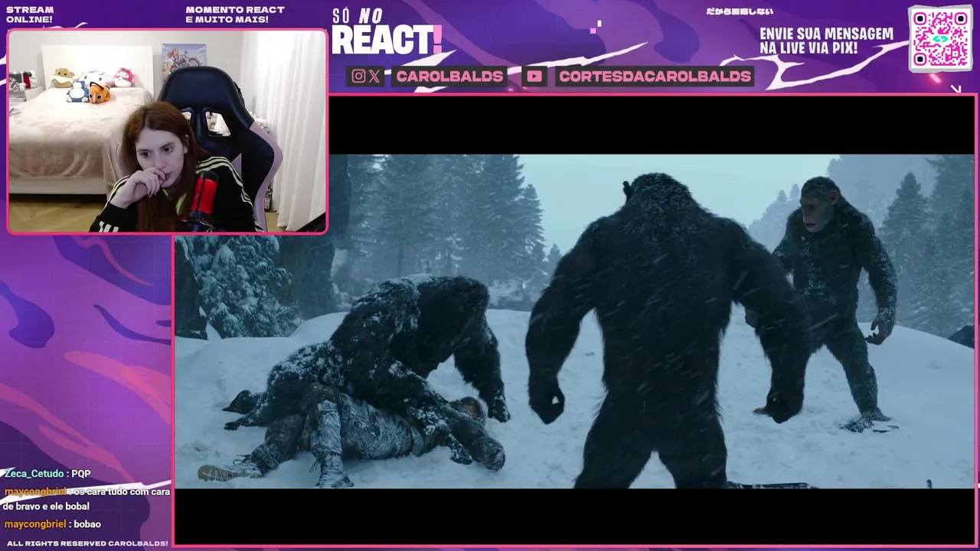Click chat username Zeca_Cetudo

(x=34, y=474)
